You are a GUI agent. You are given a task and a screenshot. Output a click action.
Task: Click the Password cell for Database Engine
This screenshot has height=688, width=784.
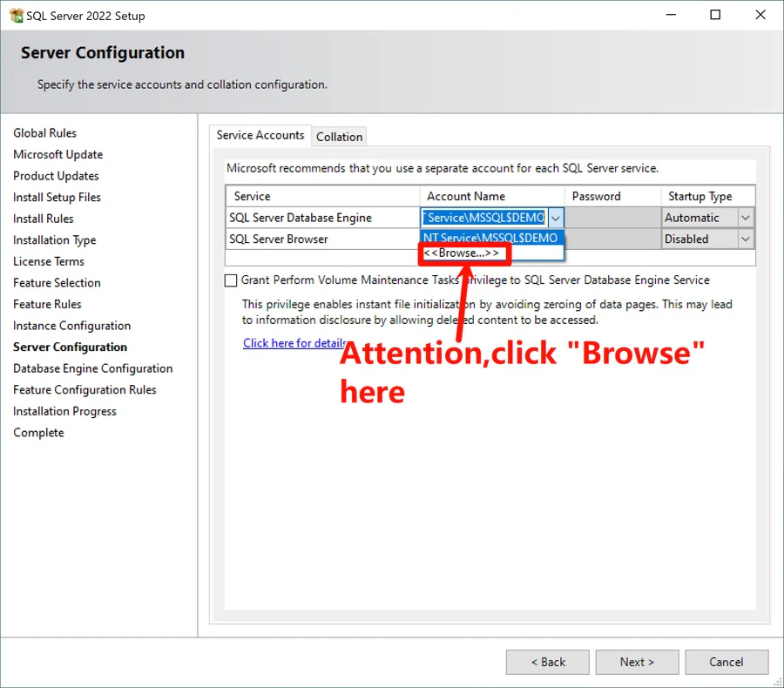(612, 218)
